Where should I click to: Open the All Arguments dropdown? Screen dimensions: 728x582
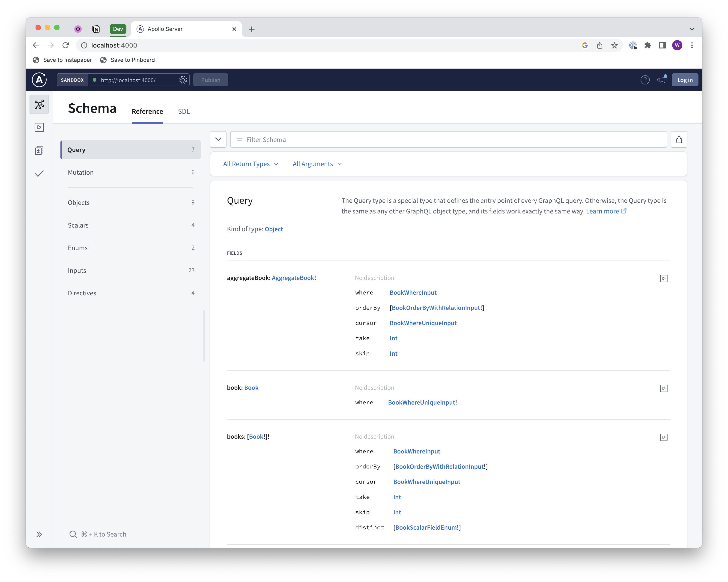pyautogui.click(x=317, y=164)
